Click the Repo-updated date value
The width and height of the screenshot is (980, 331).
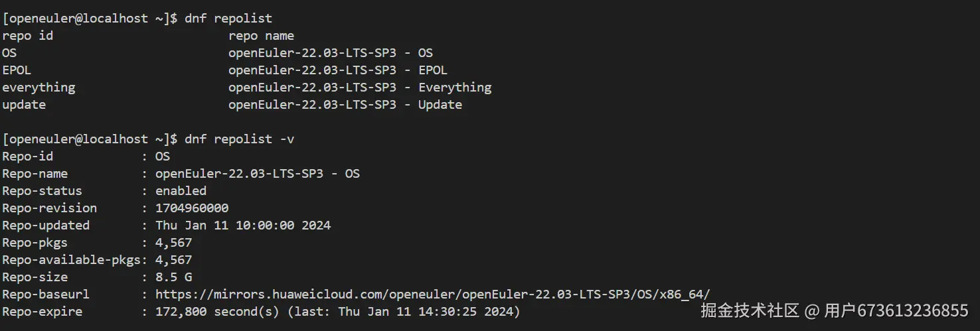click(x=243, y=225)
